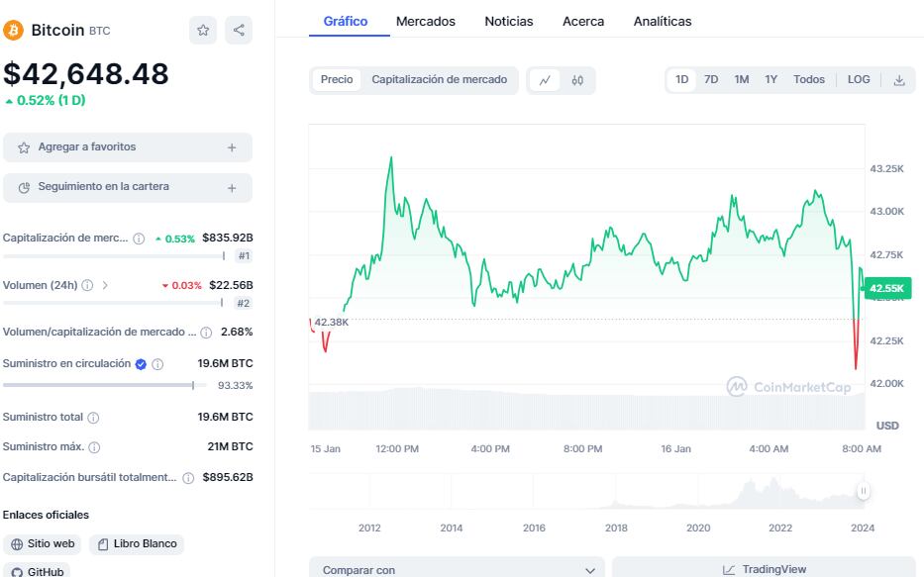This screenshot has width=924, height=577.
Task: Open the GitHub link for Bitcoin
Action: pyautogui.click(x=38, y=571)
